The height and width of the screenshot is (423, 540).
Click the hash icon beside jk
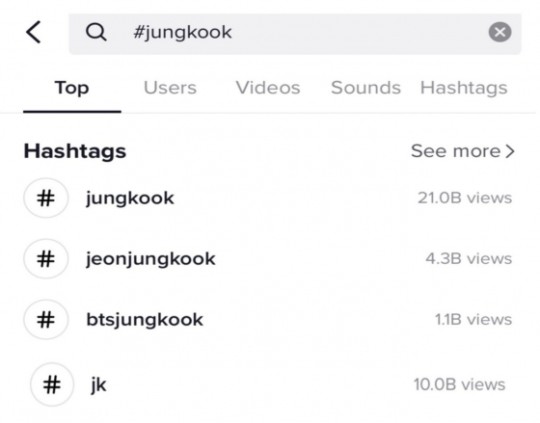52,384
